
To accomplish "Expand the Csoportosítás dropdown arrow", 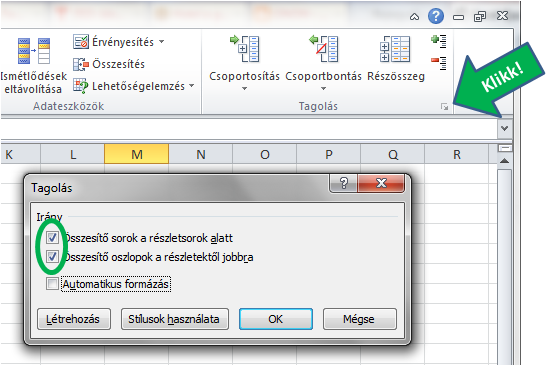I will (245, 89).
